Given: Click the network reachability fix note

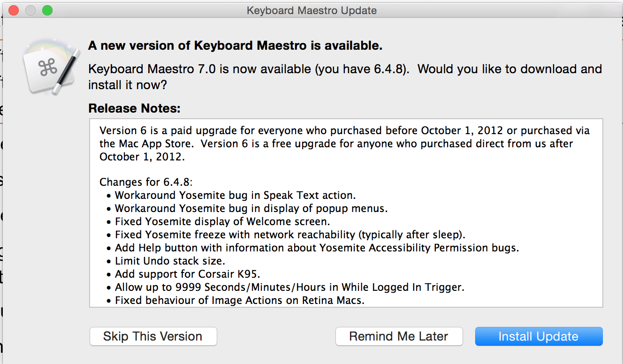Looking at the screenshot, I should point(290,235).
